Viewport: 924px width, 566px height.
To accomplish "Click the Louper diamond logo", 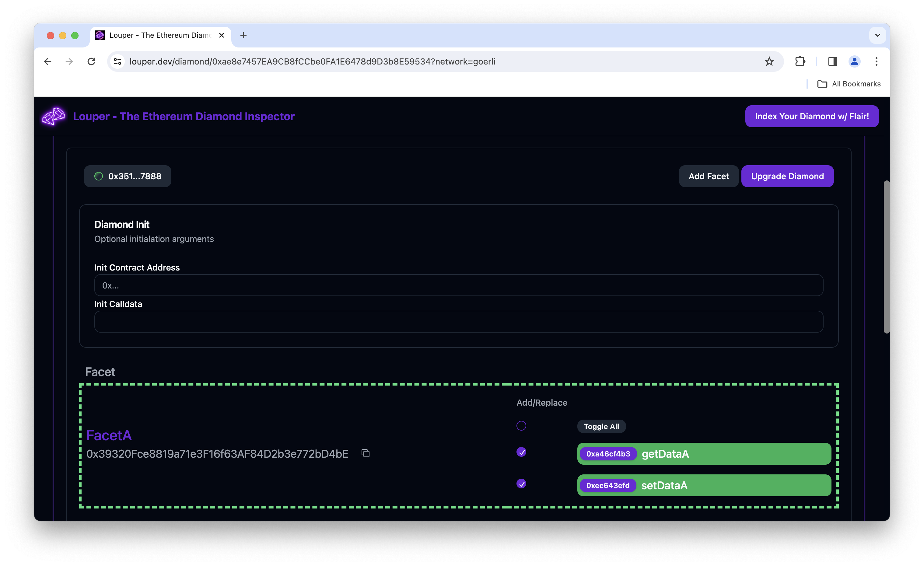I will [53, 116].
